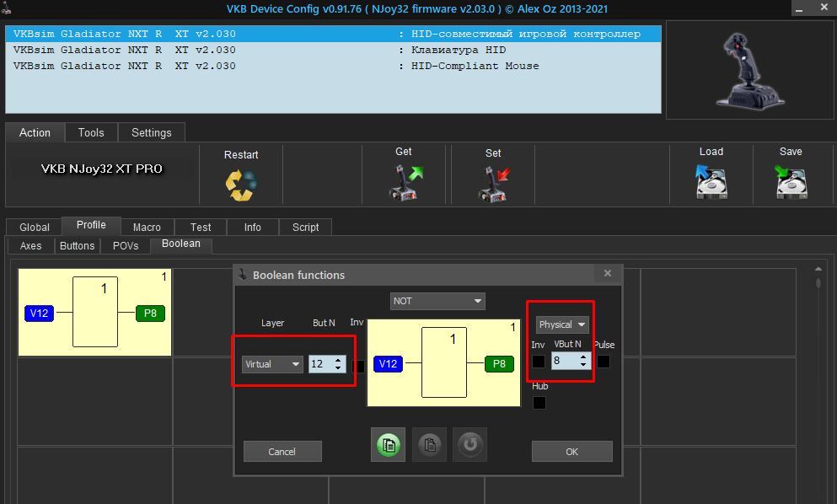
Task: Click the green P8 output in dialog diagram
Action: 499,363
